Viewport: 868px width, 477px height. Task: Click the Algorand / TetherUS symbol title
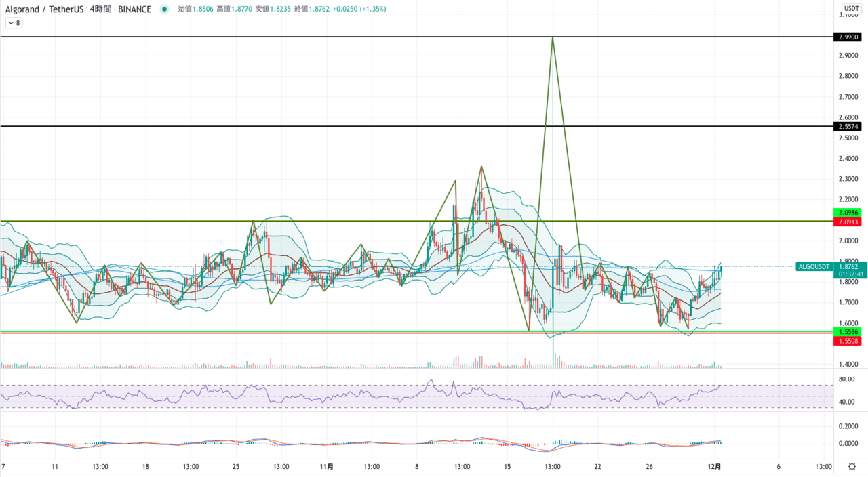coord(45,9)
